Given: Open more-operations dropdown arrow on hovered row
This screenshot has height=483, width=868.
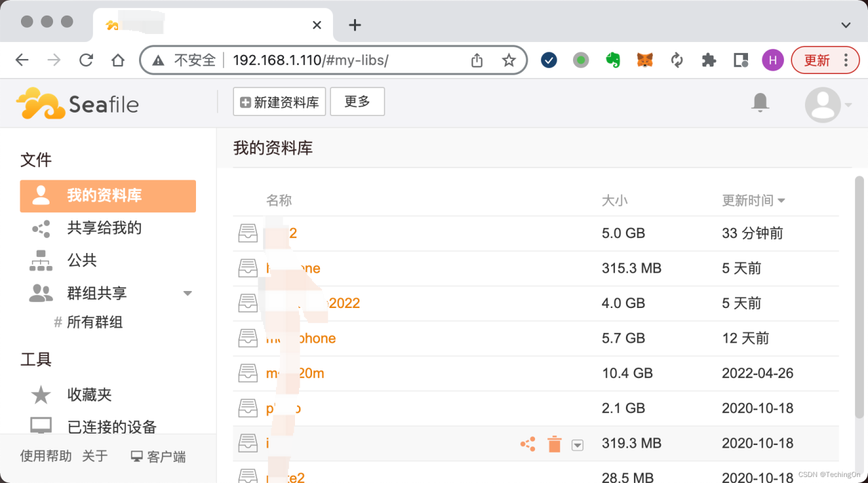Looking at the screenshot, I should click(x=577, y=445).
